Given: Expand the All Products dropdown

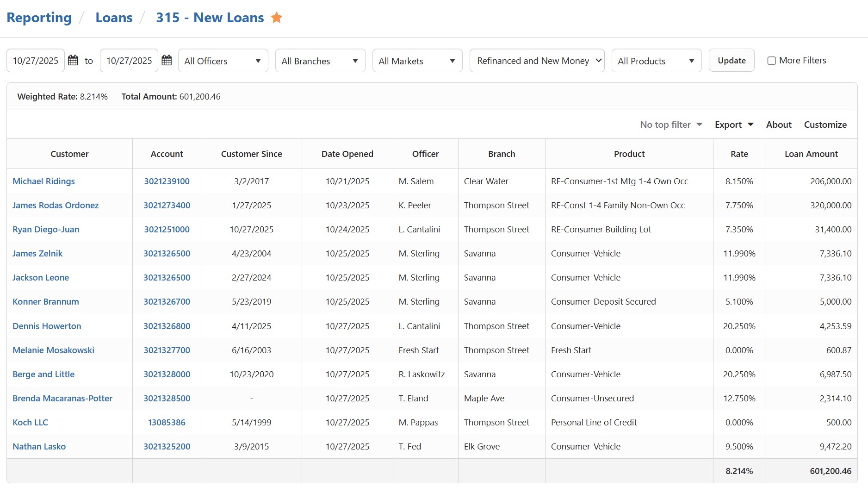Looking at the screenshot, I should [656, 61].
